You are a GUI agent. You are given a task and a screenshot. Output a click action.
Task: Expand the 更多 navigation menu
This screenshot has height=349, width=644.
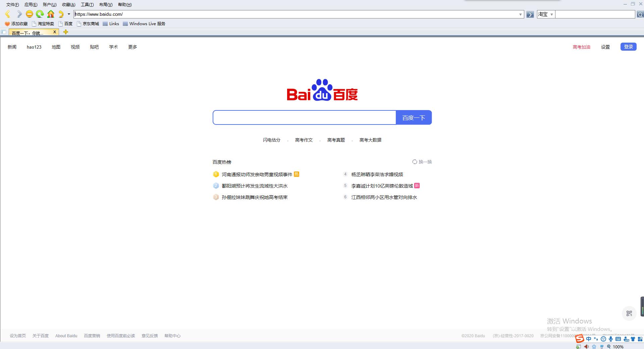(x=132, y=47)
